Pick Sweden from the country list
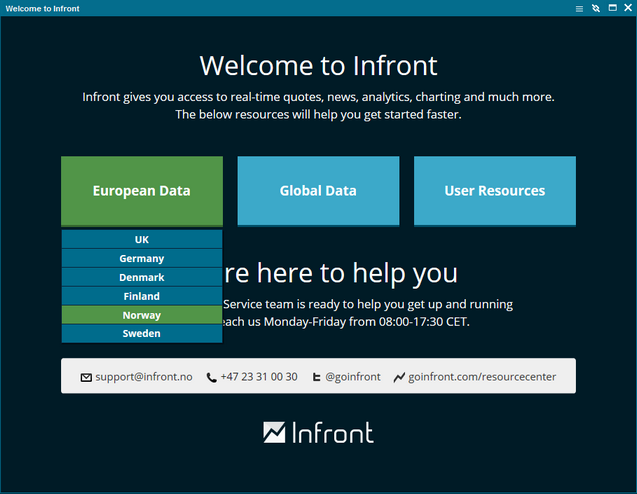The width and height of the screenshot is (637, 494). [142, 334]
